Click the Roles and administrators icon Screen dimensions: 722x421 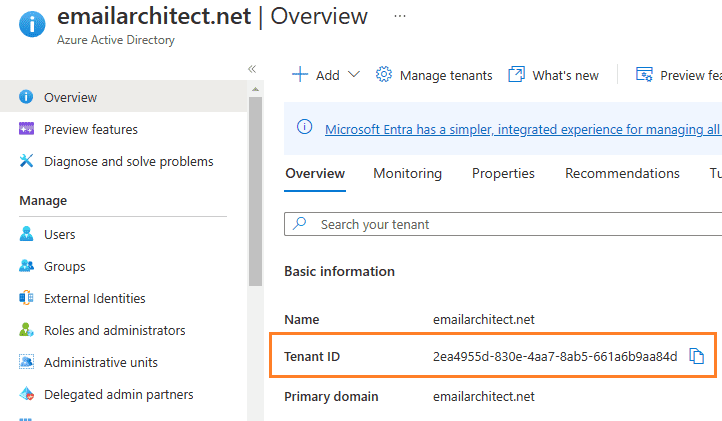[x=26, y=330]
